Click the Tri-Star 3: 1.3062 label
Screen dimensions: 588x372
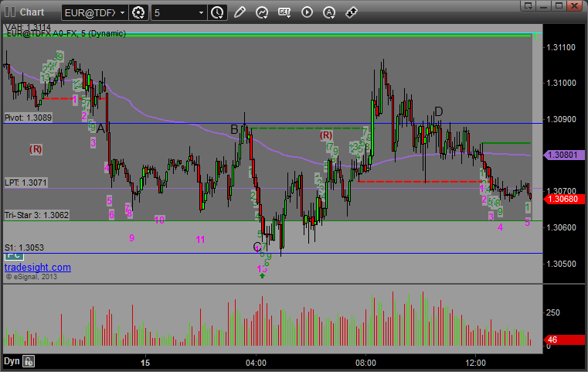[37, 215]
